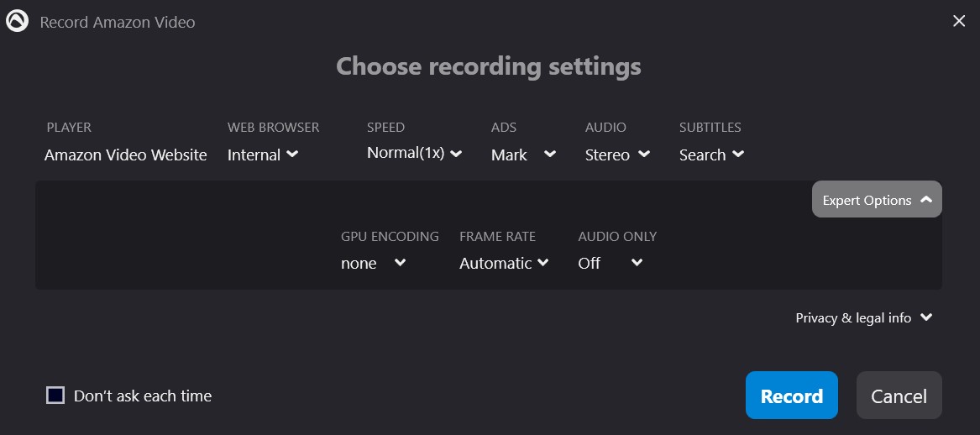Click the GPU ENCODING label

click(x=390, y=236)
